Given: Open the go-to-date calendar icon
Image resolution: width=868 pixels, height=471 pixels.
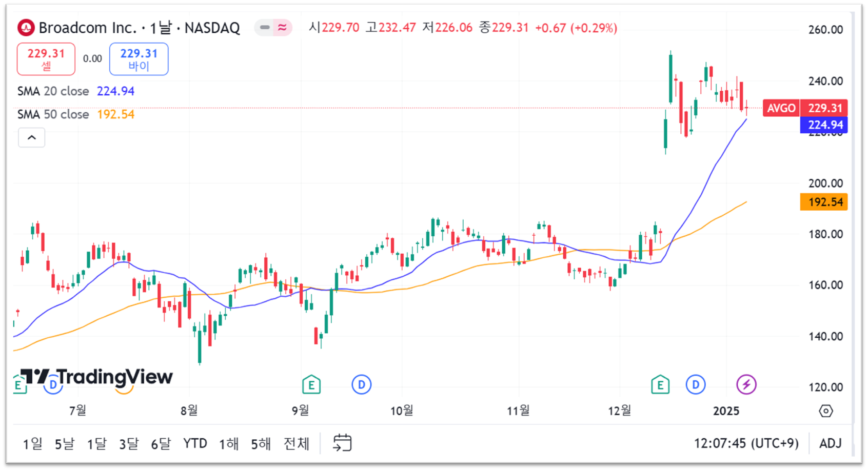Looking at the screenshot, I should click(x=342, y=443).
